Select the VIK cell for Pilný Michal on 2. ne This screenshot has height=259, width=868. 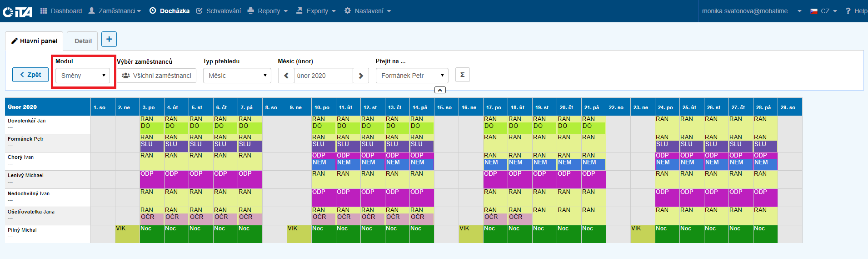coord(127,234)
